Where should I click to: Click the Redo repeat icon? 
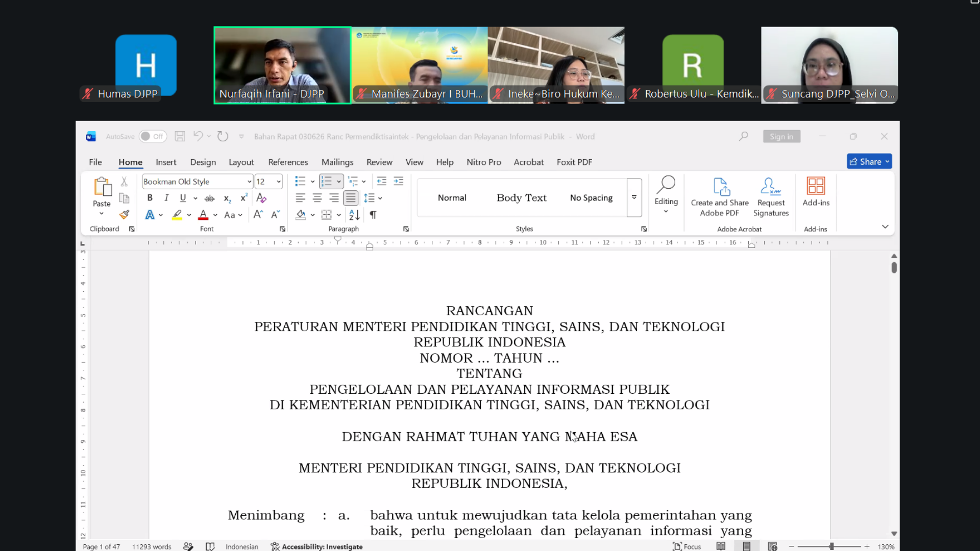click(223, 136)
